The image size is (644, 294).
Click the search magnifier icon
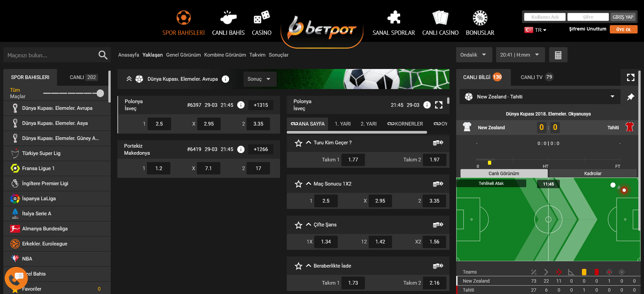103,55
